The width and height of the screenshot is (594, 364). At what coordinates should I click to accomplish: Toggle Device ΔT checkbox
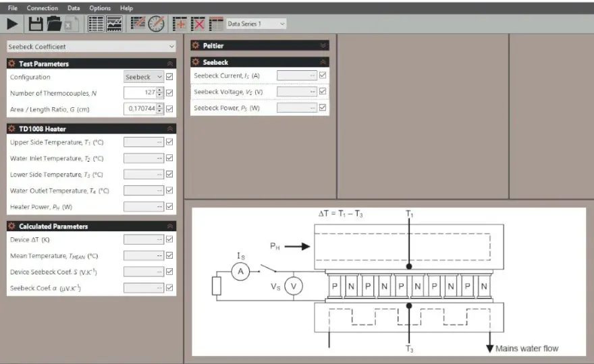169,239
